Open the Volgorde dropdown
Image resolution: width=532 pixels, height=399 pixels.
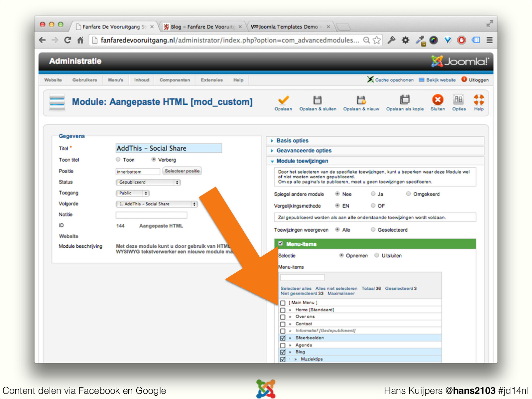click(157, 204)
